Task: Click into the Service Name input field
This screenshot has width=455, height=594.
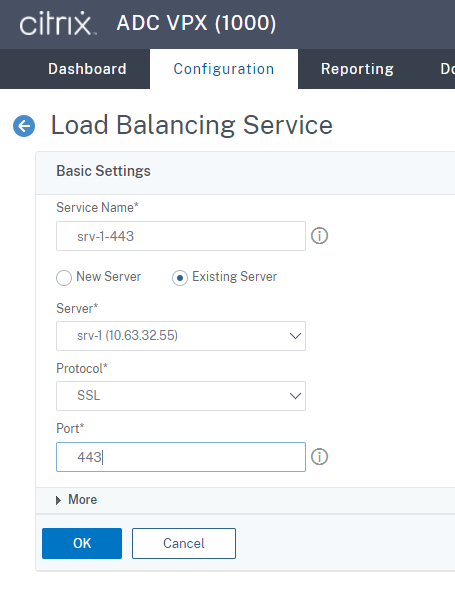Action: (181, 236)
